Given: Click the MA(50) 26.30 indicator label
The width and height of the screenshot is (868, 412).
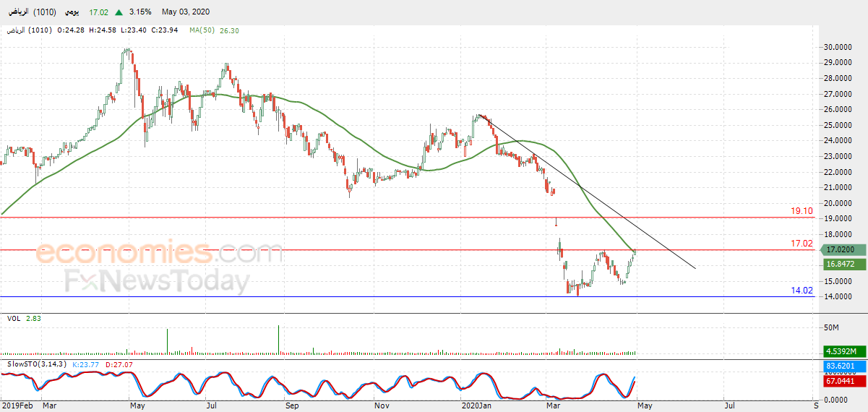Looking at the screenshot, I should tap(214, 30).
